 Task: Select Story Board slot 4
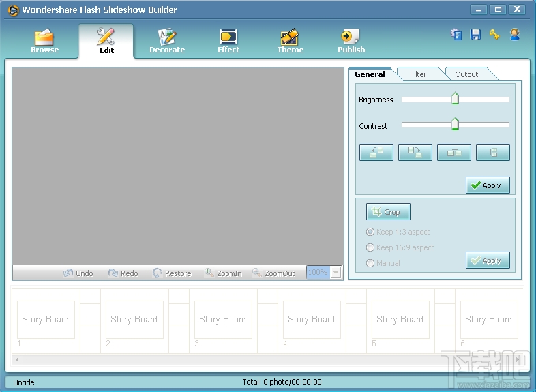(x=312, y=320)
